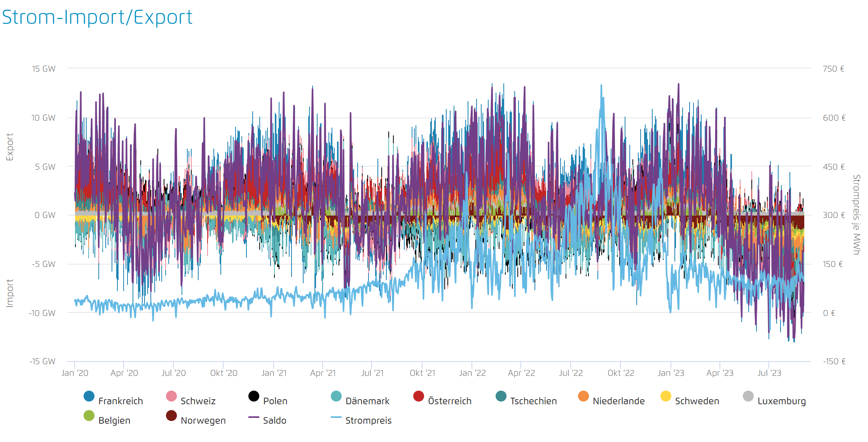The image size is (868, 442).
Task: Click the Okt '22 axis tick label
Action: coord(621,373)
